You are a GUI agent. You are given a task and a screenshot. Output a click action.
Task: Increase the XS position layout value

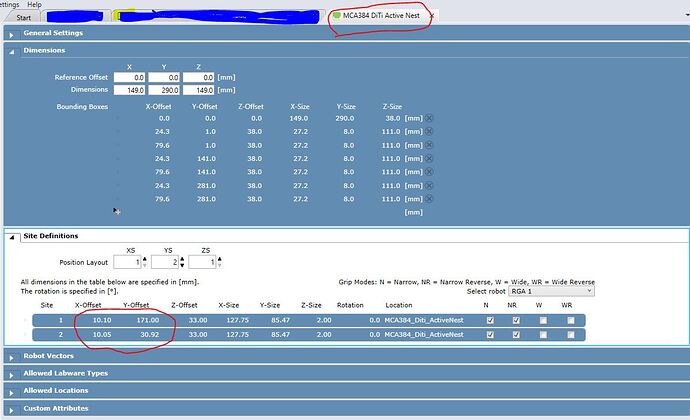coord(144,259)
